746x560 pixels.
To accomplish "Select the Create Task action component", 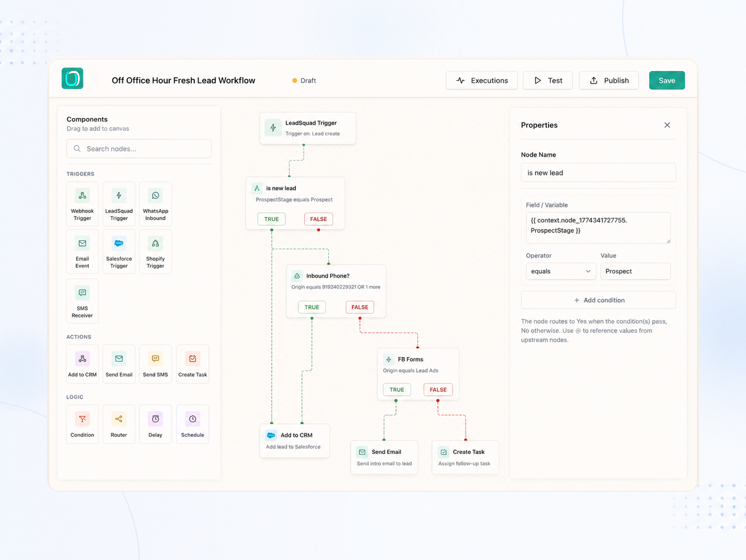I will click(192, 364).
